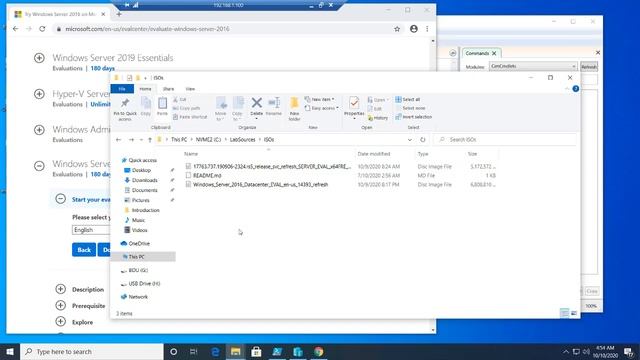Click Open in the ribbon Open group
Image resolution: width=640 pixels, height=360 pixels.
pos(378,100)
